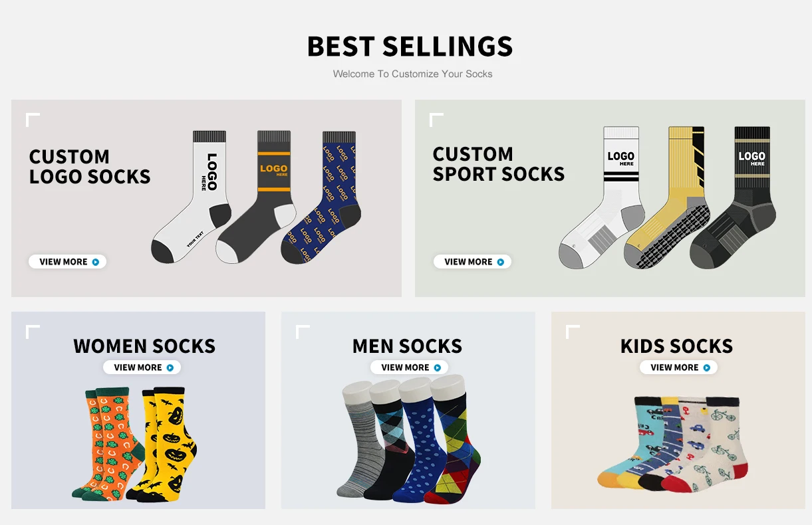Open View More for Women Socks

coord(142,367)
